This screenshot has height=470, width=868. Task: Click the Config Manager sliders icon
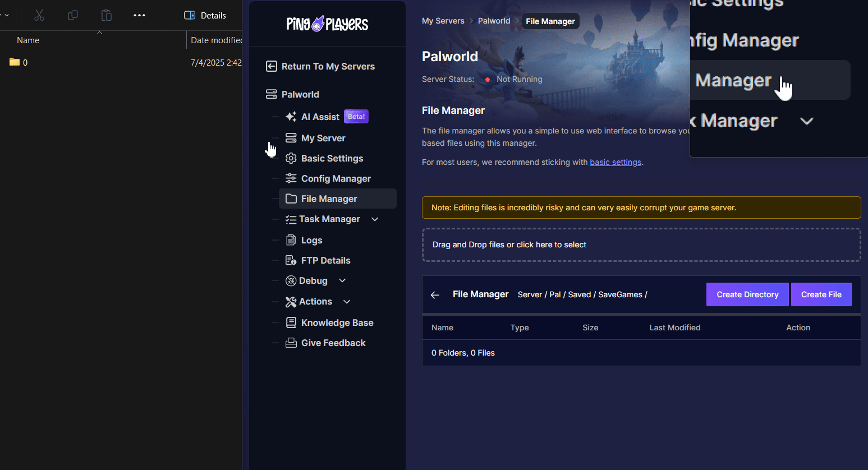291,178
